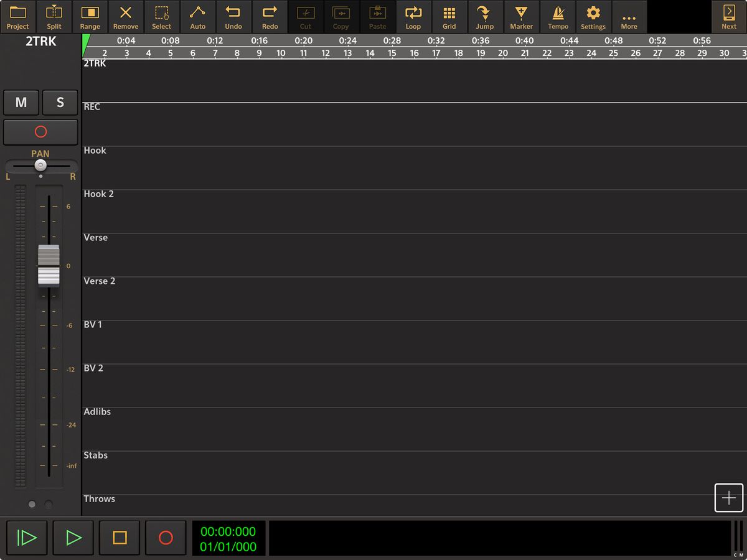The image size is (747, 560).
Task: Select the 2TRK track lane
Action: click(415, 81)
